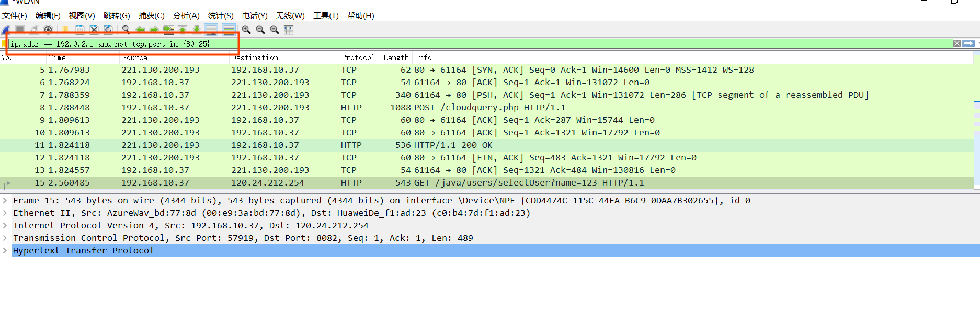Open the 视图(V) menu
Viewport: 980px width, 323px height.
click(x=82, y=16)
